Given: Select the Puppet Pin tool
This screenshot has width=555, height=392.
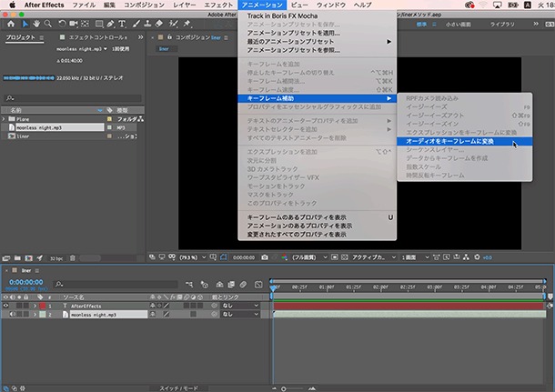Looking at the screenshot, I should pos(187,24).
